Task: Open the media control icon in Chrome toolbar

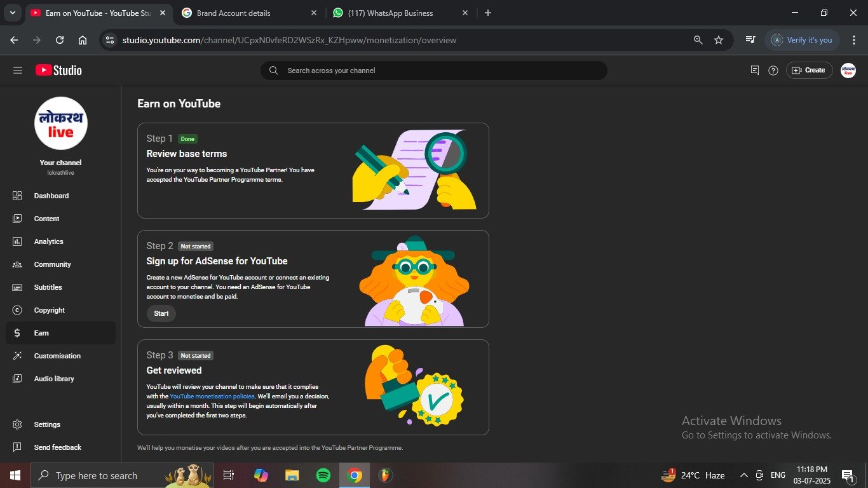Action: pos(750,40)
